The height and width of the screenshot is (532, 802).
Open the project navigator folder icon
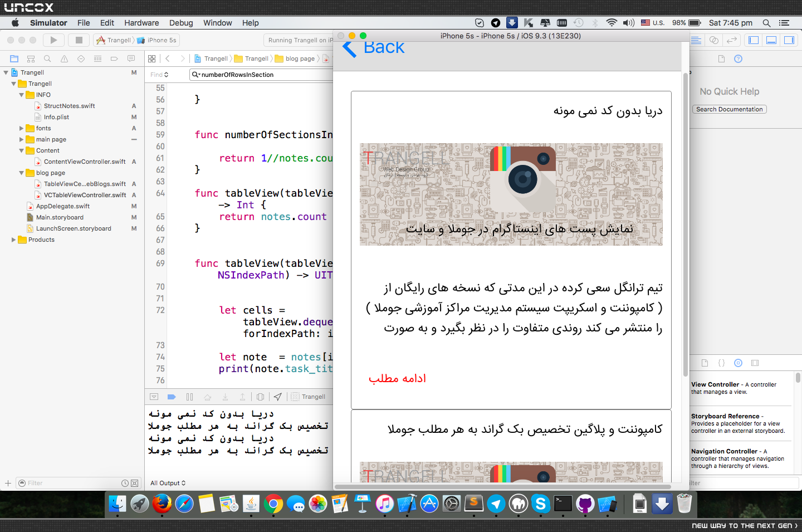pyautogui.click(x=14, y=58)
